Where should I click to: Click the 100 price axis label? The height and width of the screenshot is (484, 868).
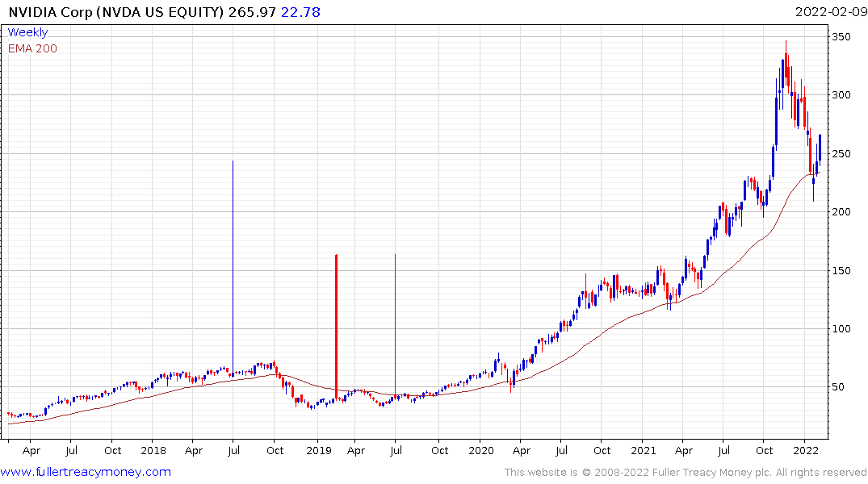click(841, 328)
